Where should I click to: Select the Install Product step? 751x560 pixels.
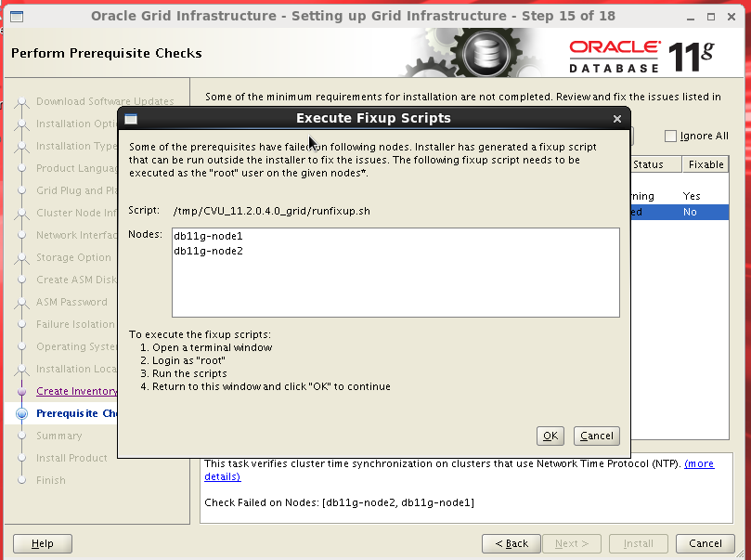tap(71, 458)
